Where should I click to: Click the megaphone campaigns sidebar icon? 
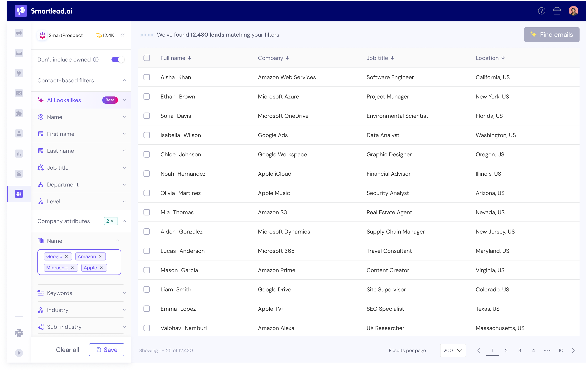pos(19,33)
